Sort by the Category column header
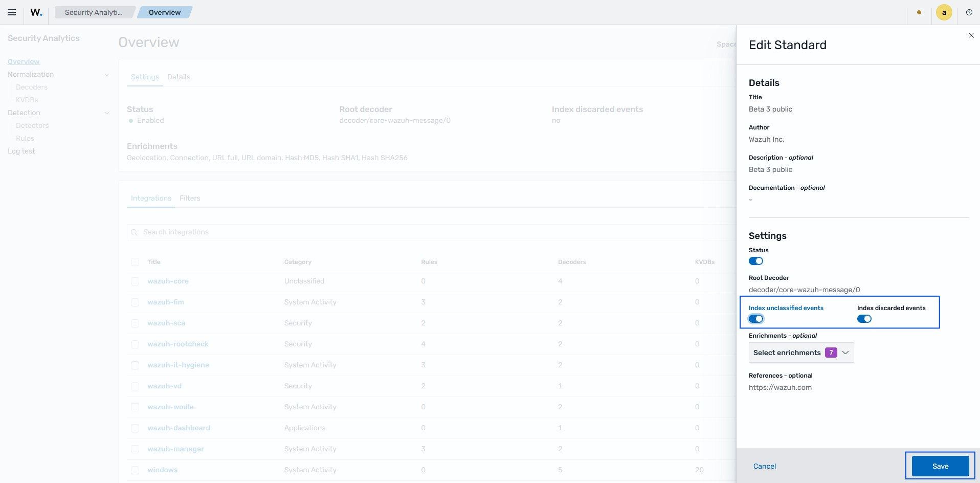 (298, 262)
